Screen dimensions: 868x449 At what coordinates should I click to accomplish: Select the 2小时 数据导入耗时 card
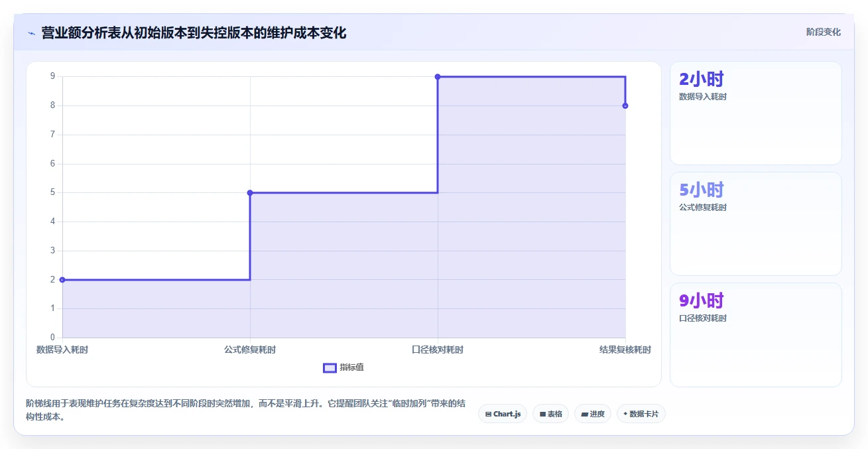(x=755, y=113)
